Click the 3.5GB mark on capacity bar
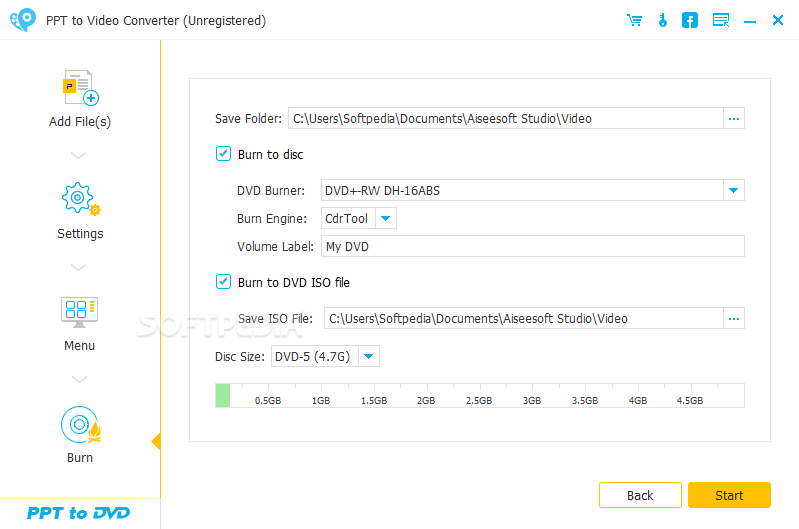Screen dimensions: 799x529 click(x=585, y=401)
